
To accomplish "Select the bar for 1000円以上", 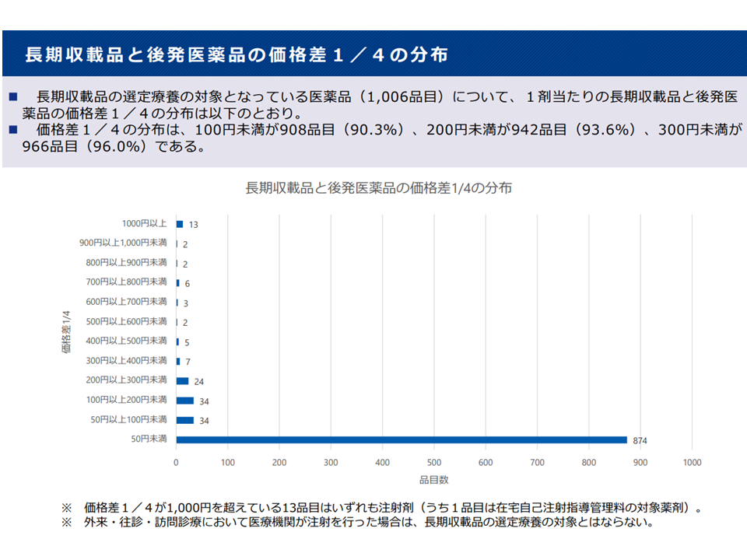I will pos(180,224).
